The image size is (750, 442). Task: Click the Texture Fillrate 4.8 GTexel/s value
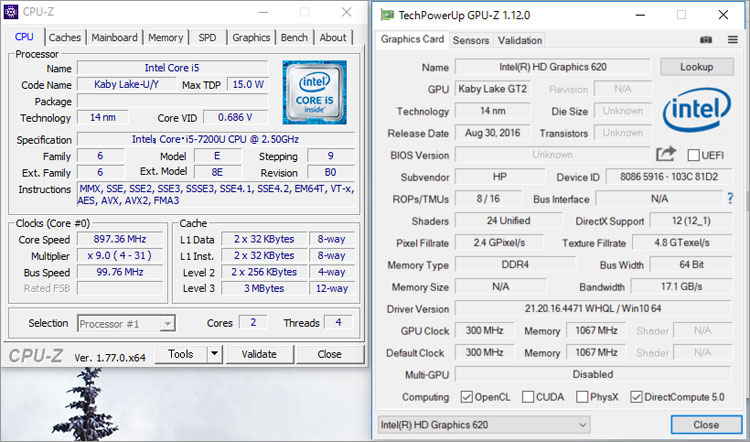[682, 243]
